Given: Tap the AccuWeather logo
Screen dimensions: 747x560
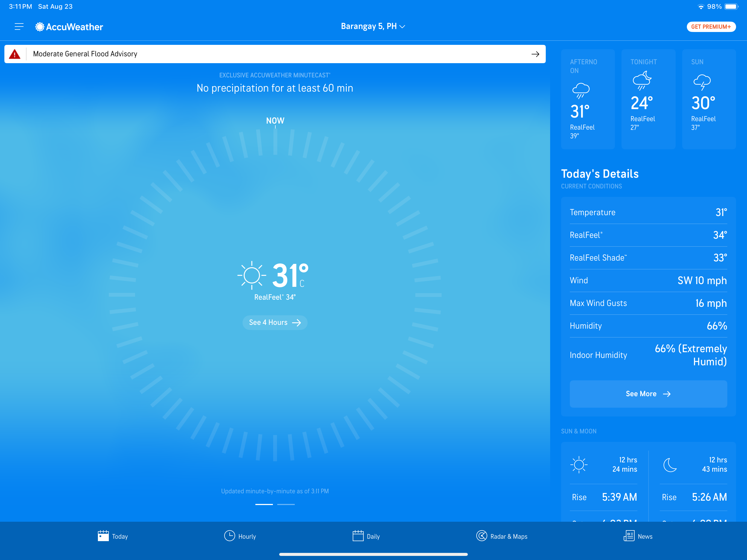Looking at the screenshot, I should tap(69, 27).
